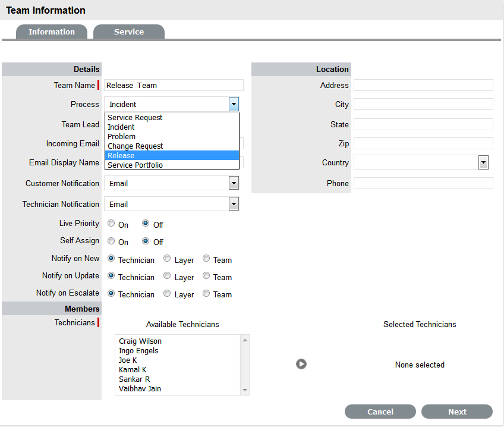Set Notify on New to Team
Screen dimensions: 504x427
[x=206, y=259]
